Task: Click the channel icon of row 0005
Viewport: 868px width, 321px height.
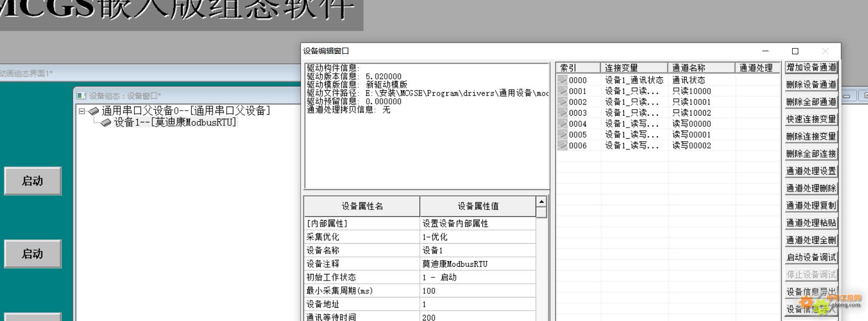Action: pos(562,135)
